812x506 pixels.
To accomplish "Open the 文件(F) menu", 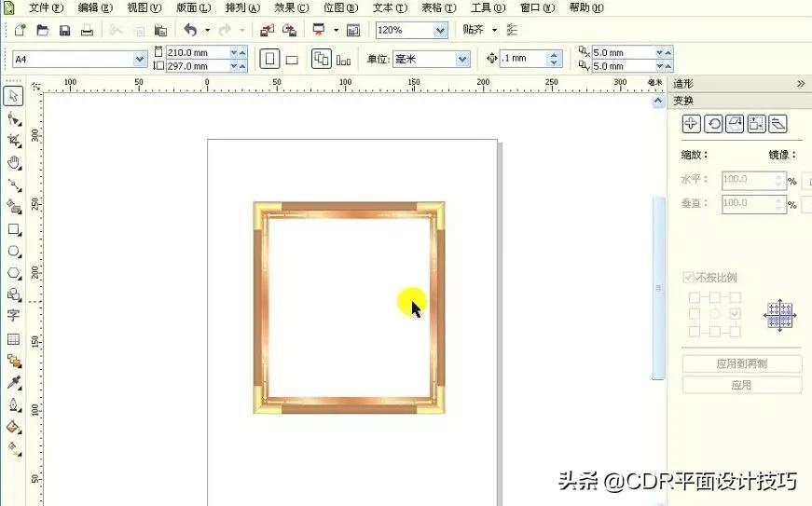I will (46, 7).
